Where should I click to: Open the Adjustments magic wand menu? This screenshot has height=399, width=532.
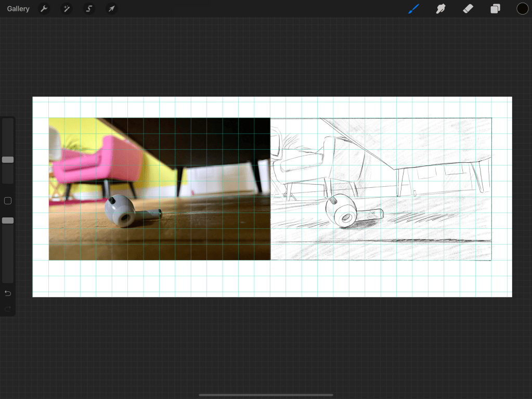[67, 9]
